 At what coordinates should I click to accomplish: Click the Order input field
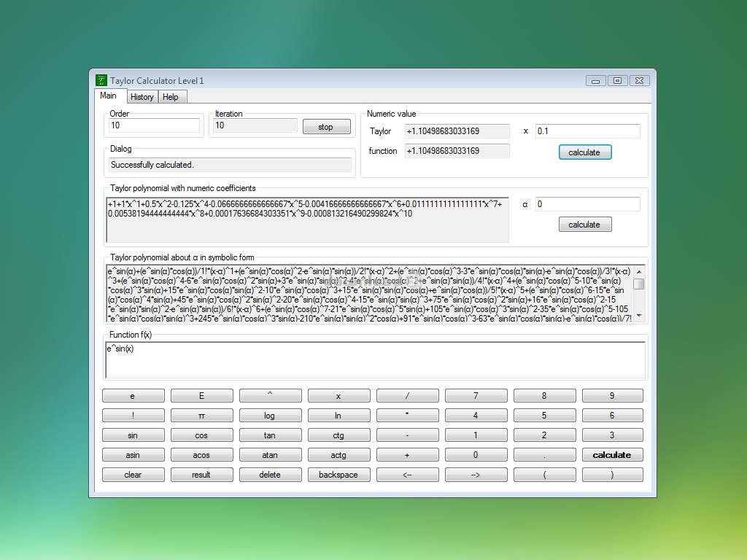pyautogui.click(x=154, y=125)
